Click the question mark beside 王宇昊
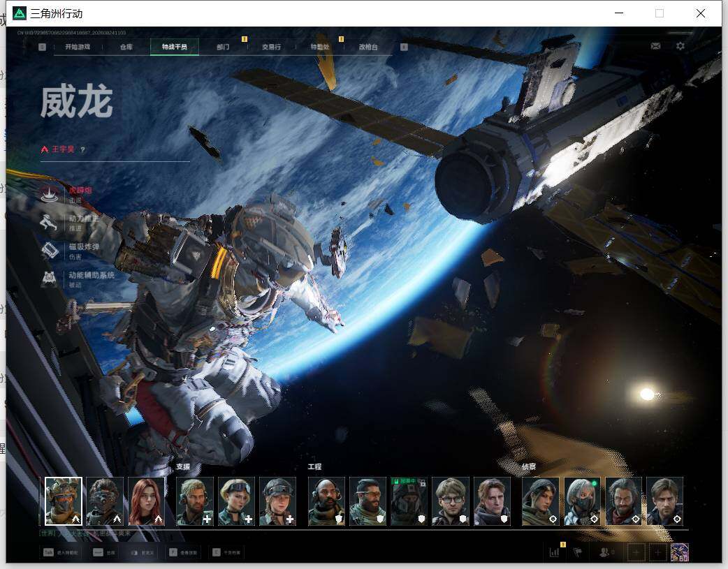The height and width of the screenshot is (569, 728). point(82,149)
